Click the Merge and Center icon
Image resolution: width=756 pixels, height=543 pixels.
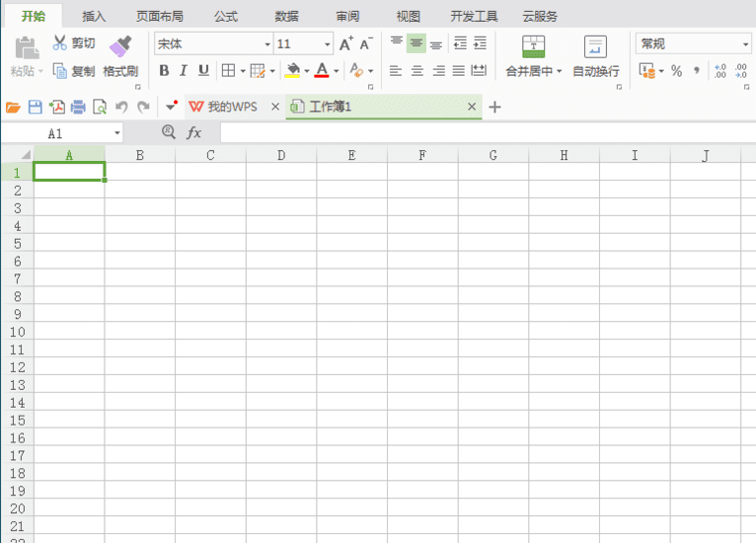coord(533,46)
